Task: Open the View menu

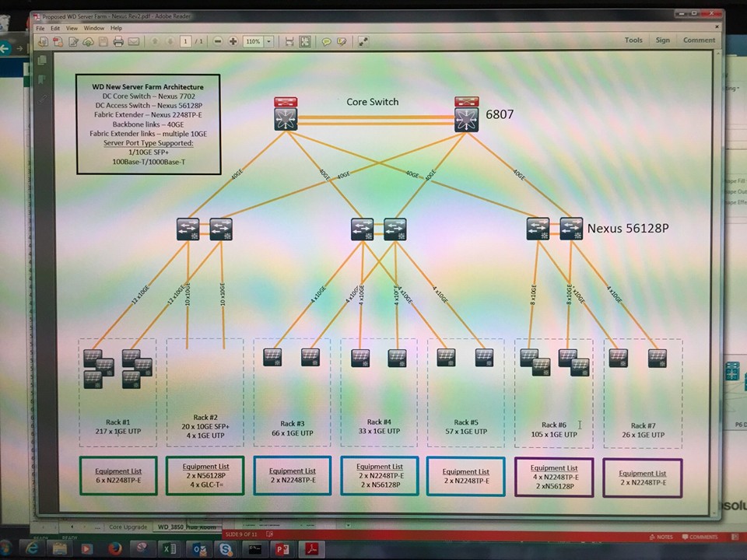Action: pyautogui.click(x=72, y=29)
